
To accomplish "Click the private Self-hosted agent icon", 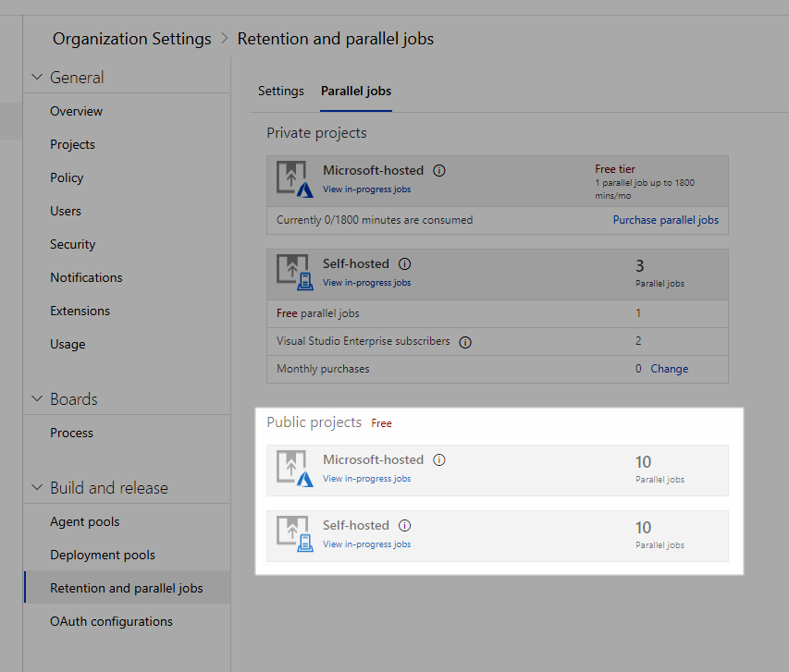I will (296, 273).
